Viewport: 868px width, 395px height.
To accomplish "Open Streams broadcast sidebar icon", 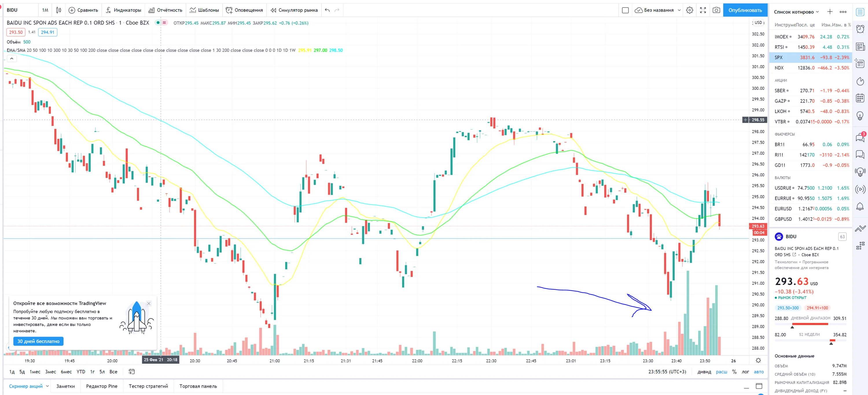I will [860, 190].
